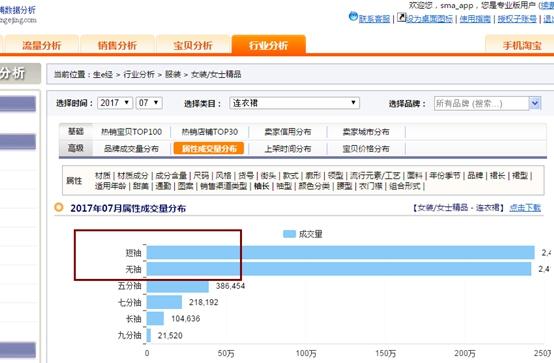Screen dimensions: 554x363
Task: Open 热销店铺TOP30 sub-tab
Action: [x=210, y=132]
